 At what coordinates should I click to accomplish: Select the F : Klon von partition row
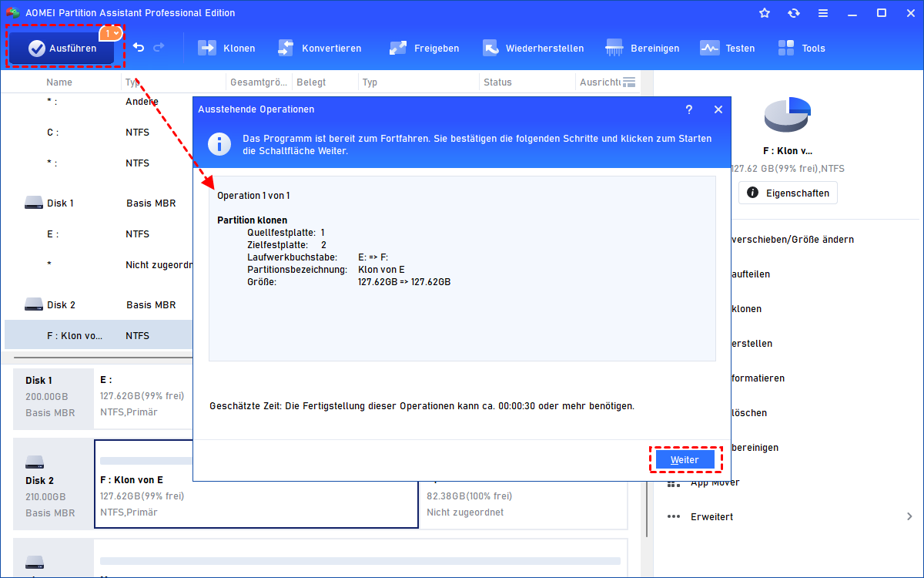pyautogui.click(x=99, y=335)
